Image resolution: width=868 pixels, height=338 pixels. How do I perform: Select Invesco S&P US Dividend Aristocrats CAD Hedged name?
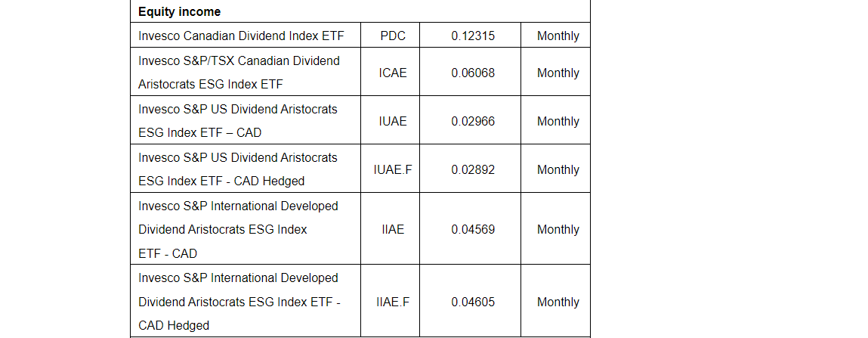pyautogui.click(x=238, y=169)
